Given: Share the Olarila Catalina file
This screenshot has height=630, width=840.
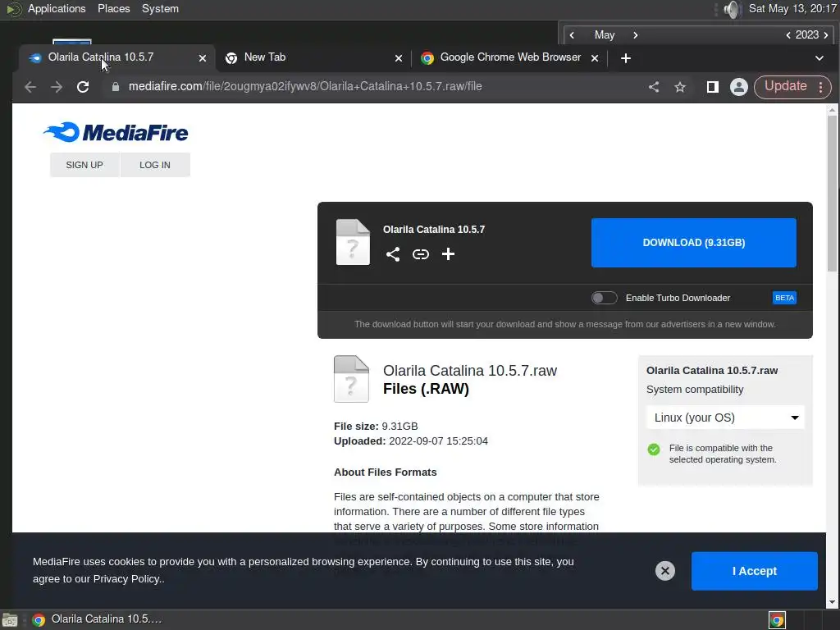Looking at the screenshot, I should [393, 254].
